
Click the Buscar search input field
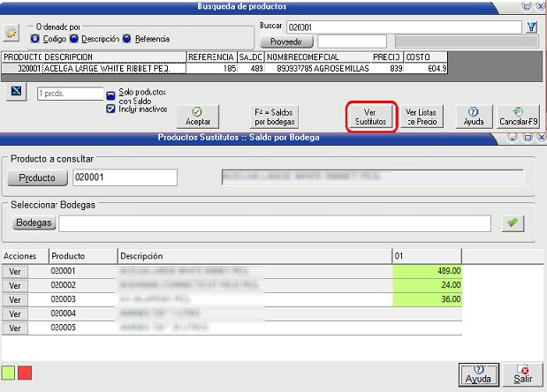click(x=403, y=26)
